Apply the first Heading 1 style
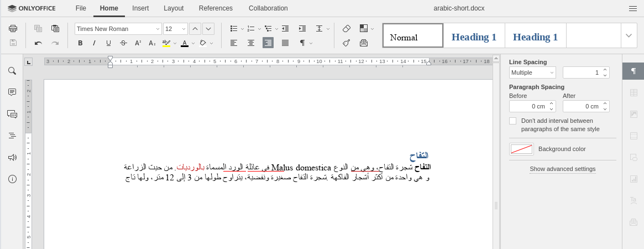Viewport: 644px width, 249px height. 474,35
